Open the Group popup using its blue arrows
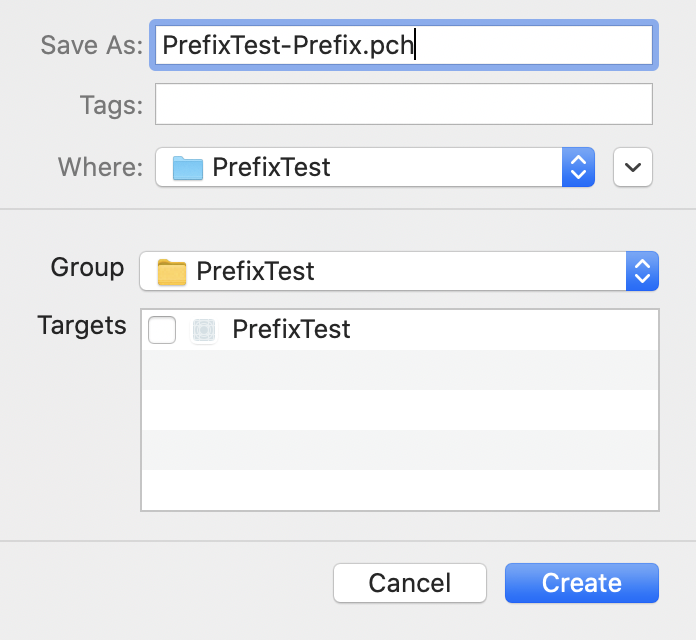 coord(642,271)
